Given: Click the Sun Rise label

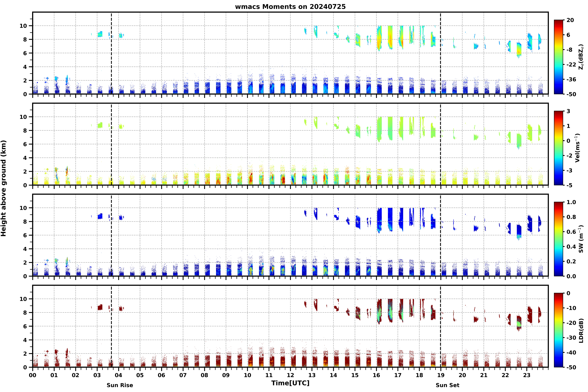Looking at the screenshot, I should click(x=120, y=385).
